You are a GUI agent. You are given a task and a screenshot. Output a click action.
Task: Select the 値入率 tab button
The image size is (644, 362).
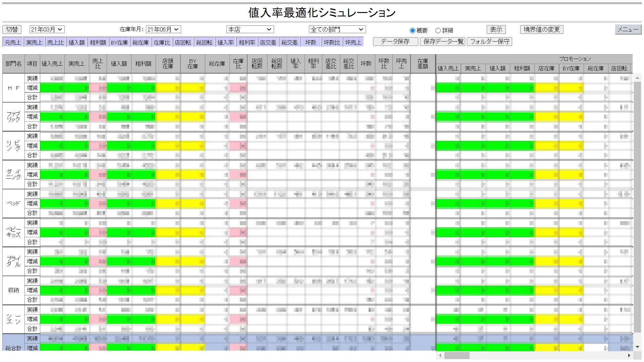coord(226,42)
